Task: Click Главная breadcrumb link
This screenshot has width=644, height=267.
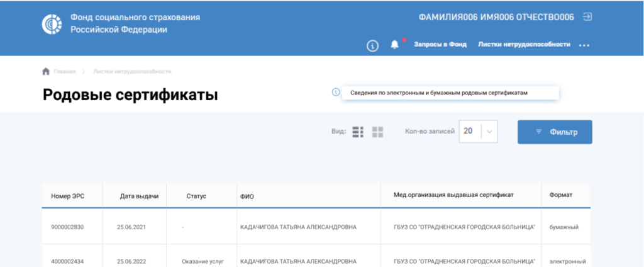Action: pyautogui.click(x=65, y=72)
